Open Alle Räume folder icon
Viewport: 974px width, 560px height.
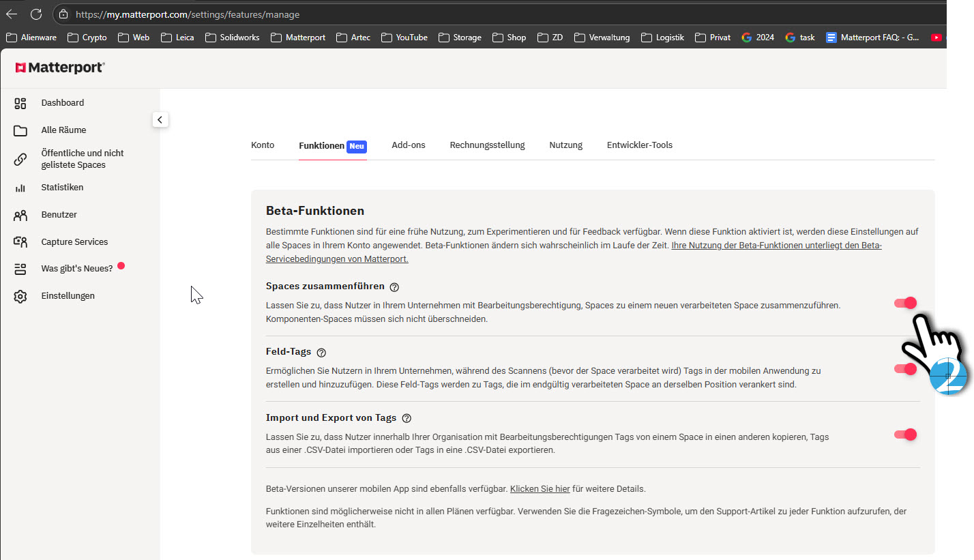pos(20,130)
